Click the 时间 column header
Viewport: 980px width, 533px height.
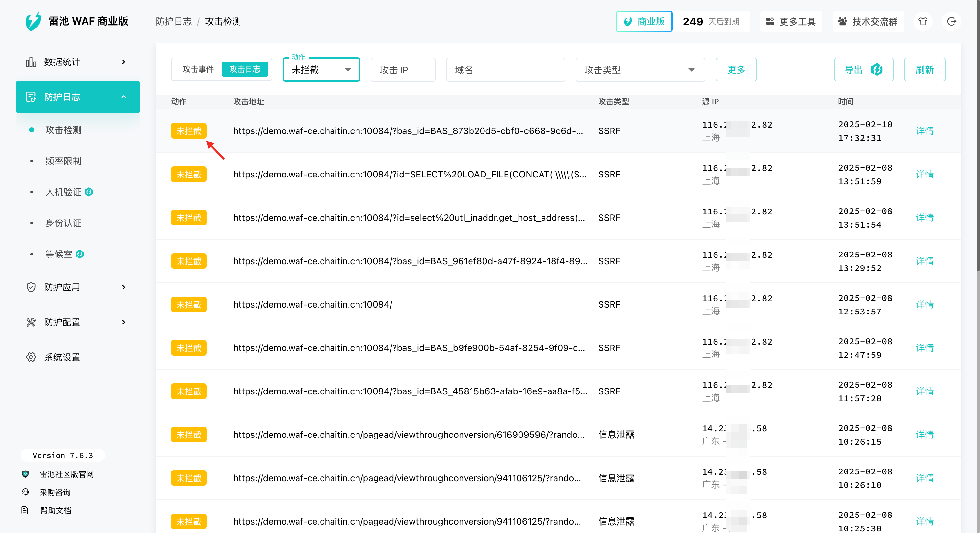click(x=845, y=101)
